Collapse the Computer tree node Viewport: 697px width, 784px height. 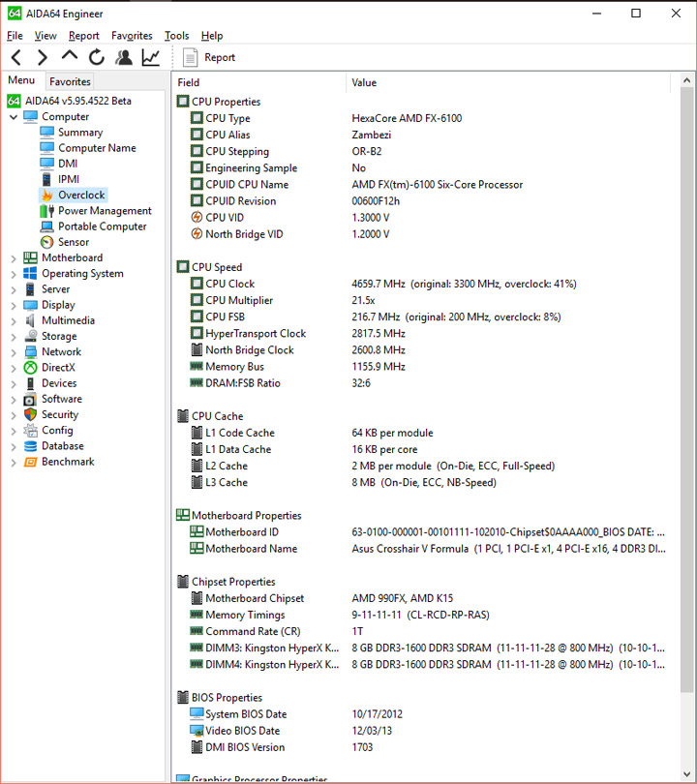click(14, 117)
